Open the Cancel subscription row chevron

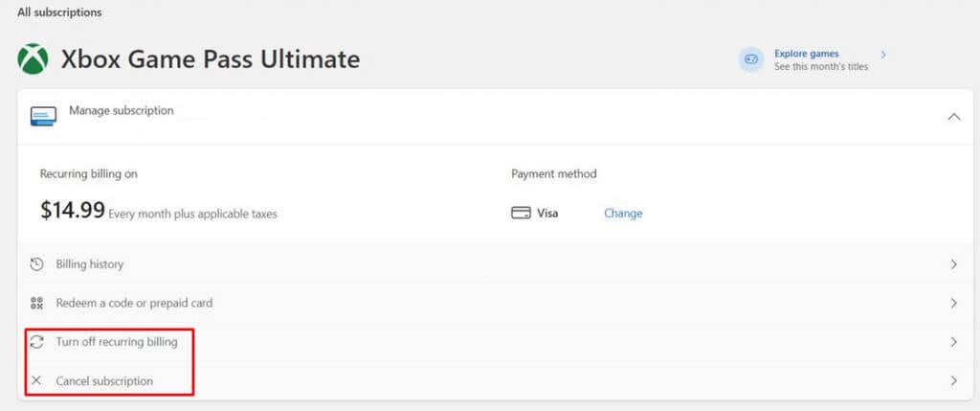pos(954,380)
